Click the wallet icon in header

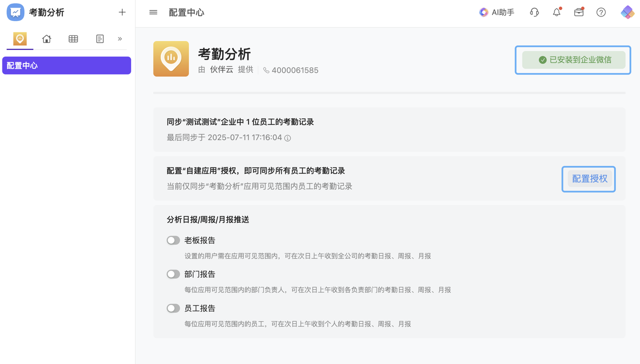579,12
